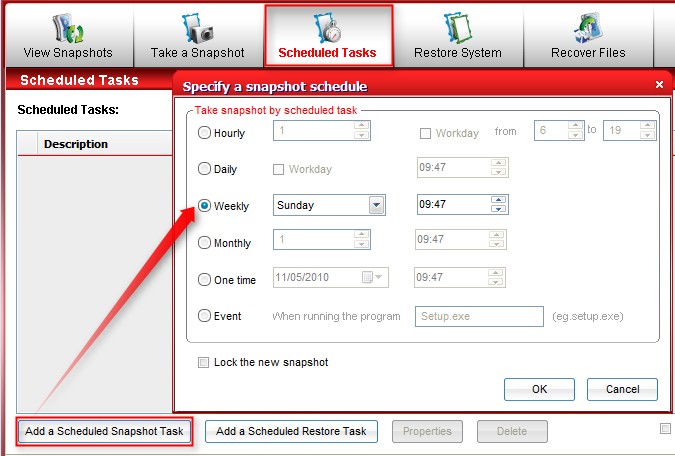Decrease the Monthly time spinner
Image resolution: width=675 pixels, height=456 pixels.
(x=496, y=244)
